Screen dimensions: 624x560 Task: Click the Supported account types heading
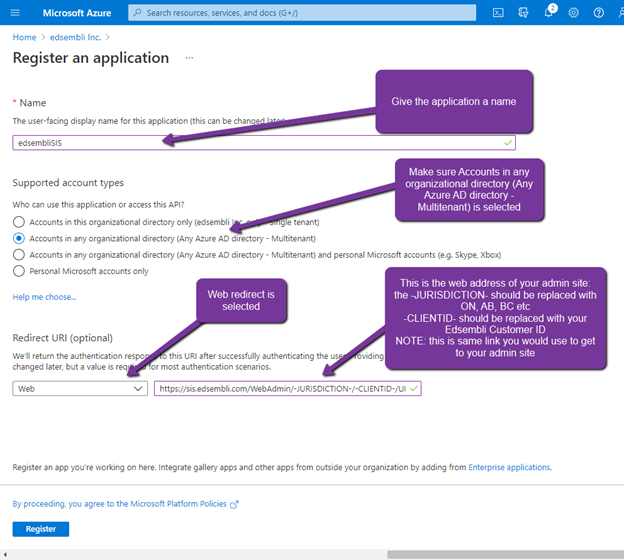(68, 183)
